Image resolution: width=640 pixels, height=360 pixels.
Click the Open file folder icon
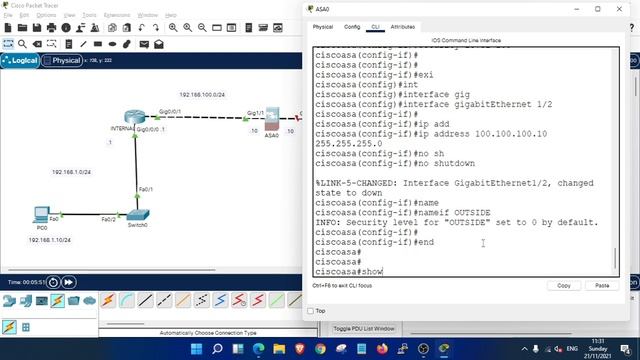pyautogui.click(x=22, y=28)
